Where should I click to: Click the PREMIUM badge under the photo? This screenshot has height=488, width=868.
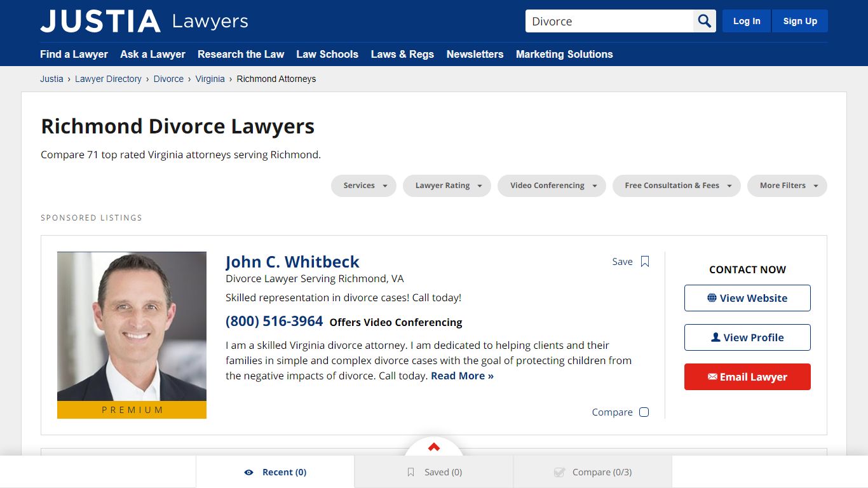(132, 410)
